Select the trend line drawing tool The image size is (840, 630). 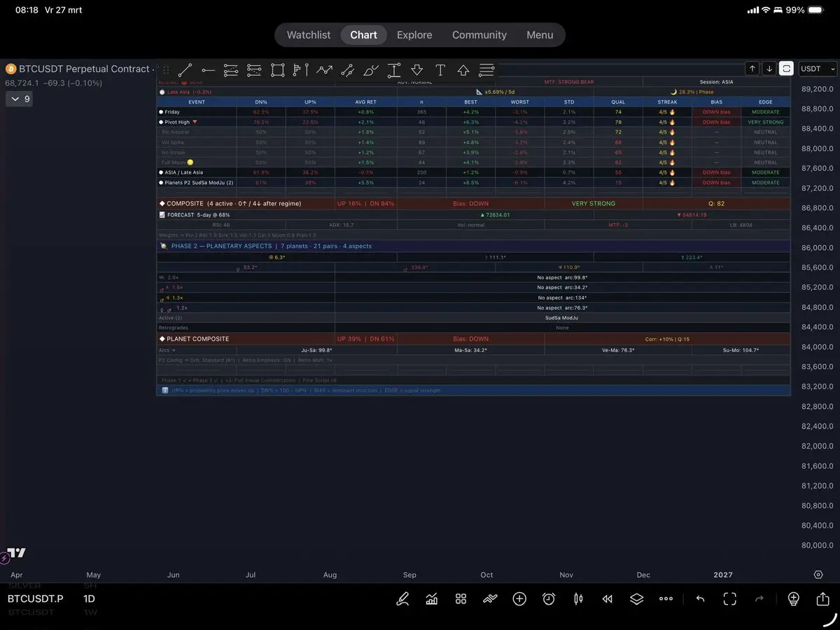(185, 70)
